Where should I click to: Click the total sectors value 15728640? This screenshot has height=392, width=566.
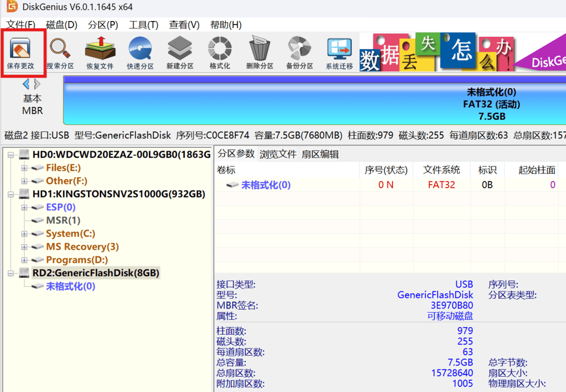coord(452,373)
